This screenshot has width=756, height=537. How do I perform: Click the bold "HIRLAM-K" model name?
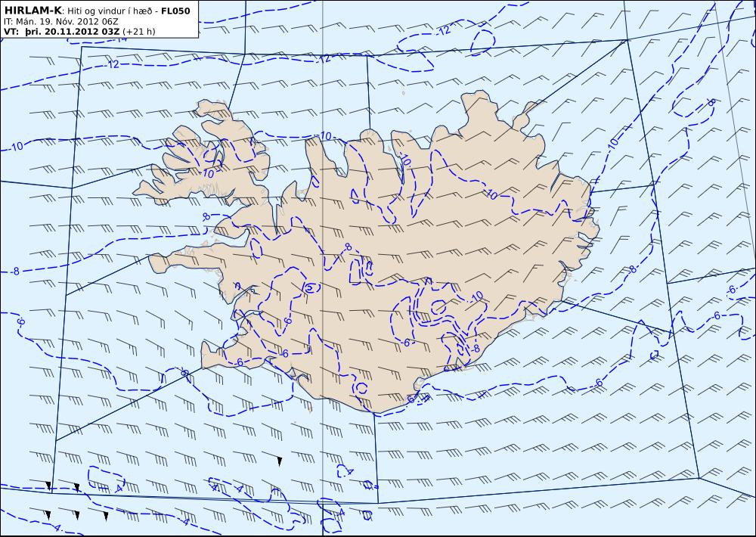pyautogui.click(x=33, y=11)
